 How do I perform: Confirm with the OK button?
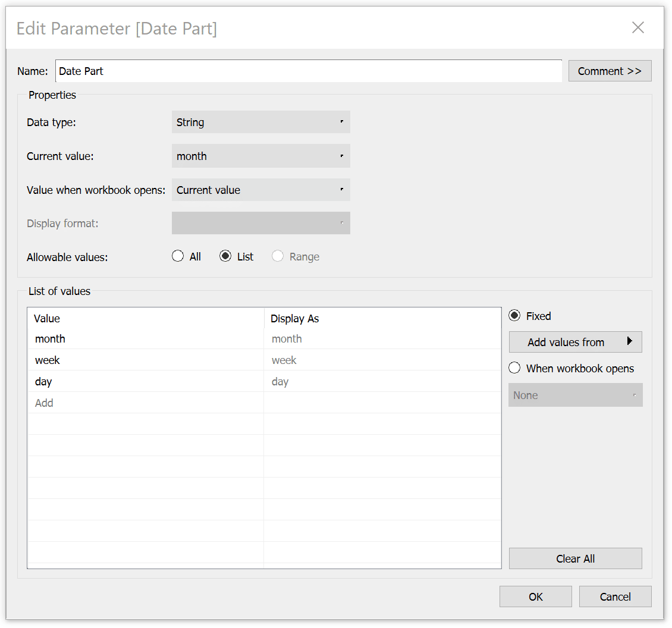(535, 596)
